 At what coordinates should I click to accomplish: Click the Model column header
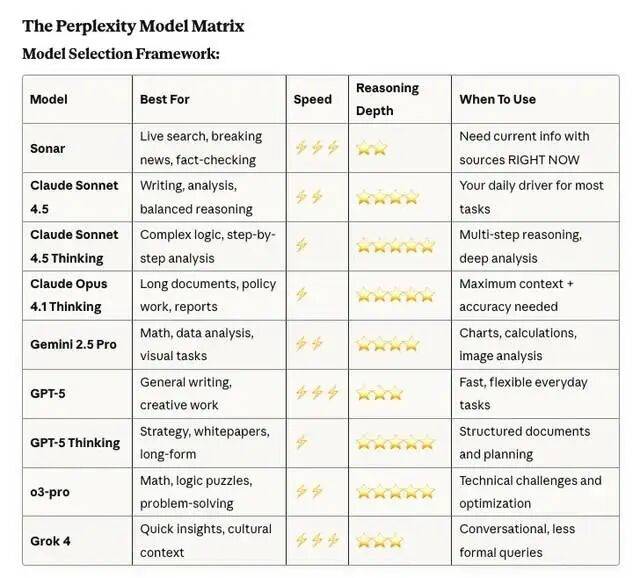coord(49,99)
